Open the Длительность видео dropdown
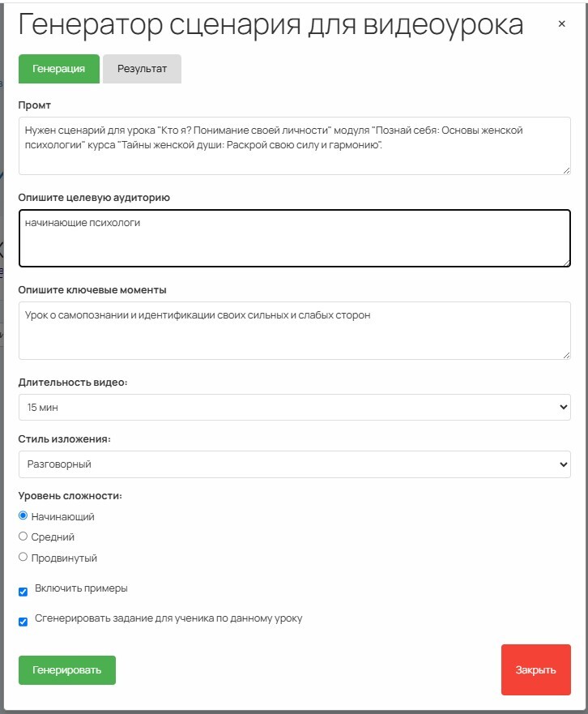588x714 pixels. [294, 407]
